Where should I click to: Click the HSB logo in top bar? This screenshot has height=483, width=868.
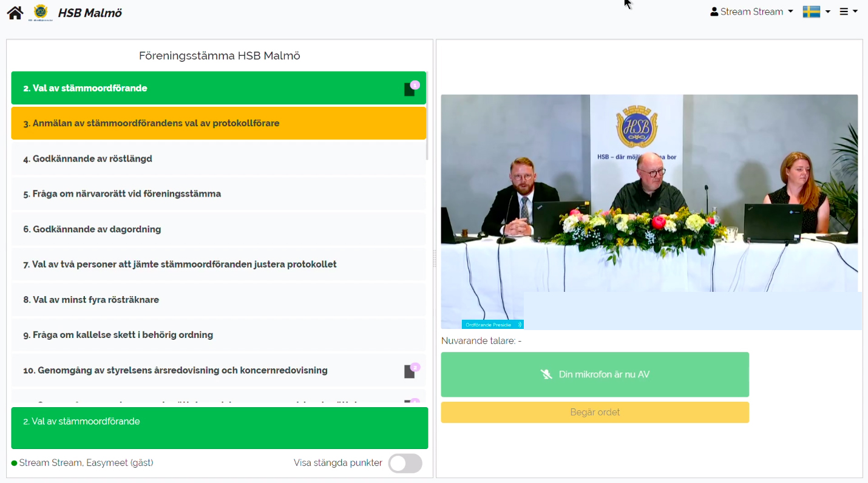[x=41, y=12]
